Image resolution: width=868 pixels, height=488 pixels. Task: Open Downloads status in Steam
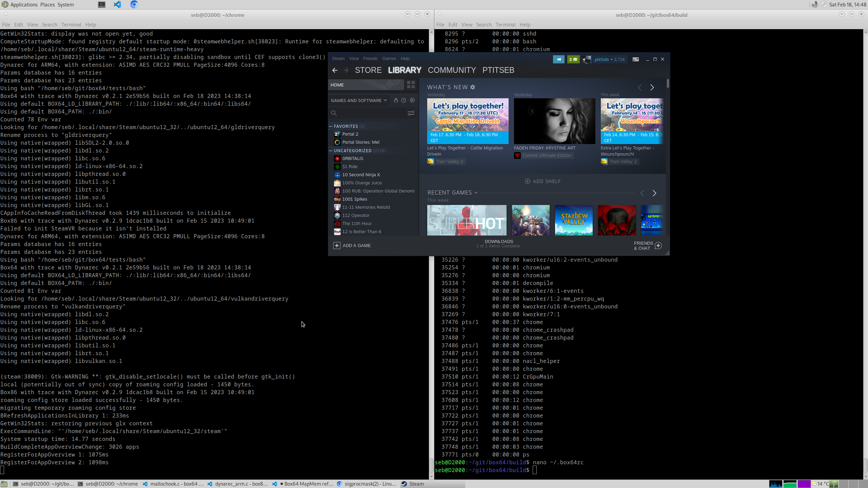coord(498,244)
